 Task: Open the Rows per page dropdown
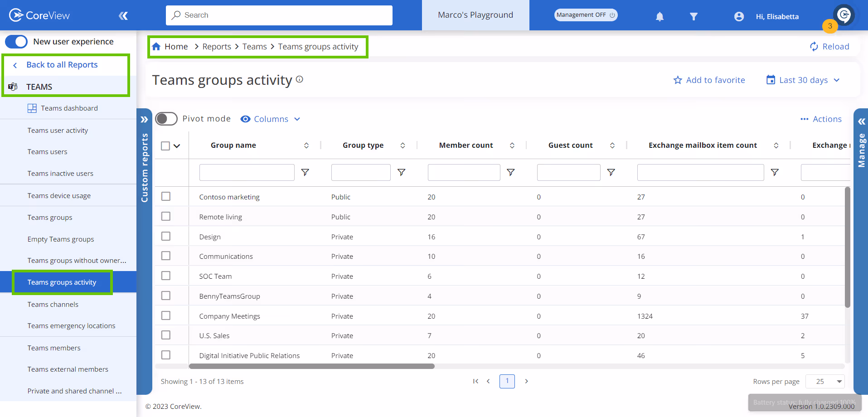[x=825, y=381]
